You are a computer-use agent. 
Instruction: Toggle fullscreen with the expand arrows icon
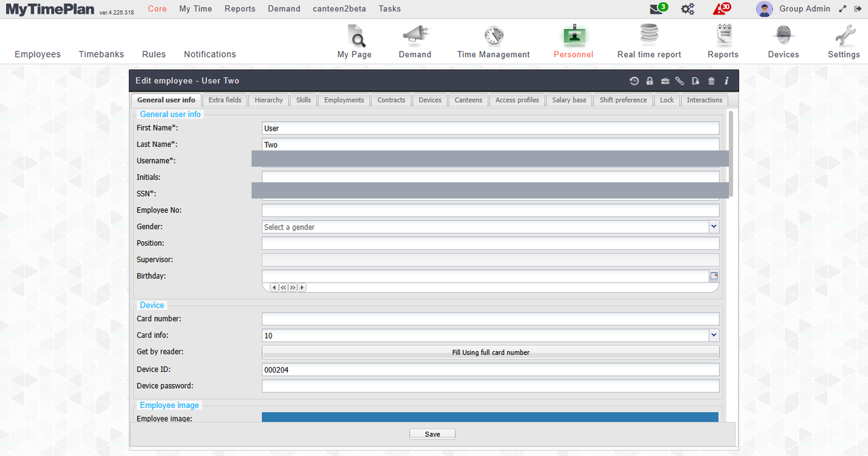(843, 9)
